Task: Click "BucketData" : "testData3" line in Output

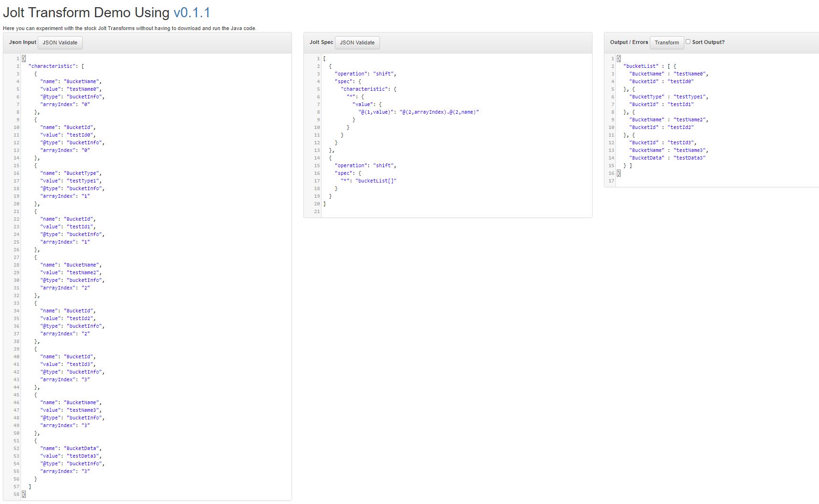Action: click(x=668, y=158)
